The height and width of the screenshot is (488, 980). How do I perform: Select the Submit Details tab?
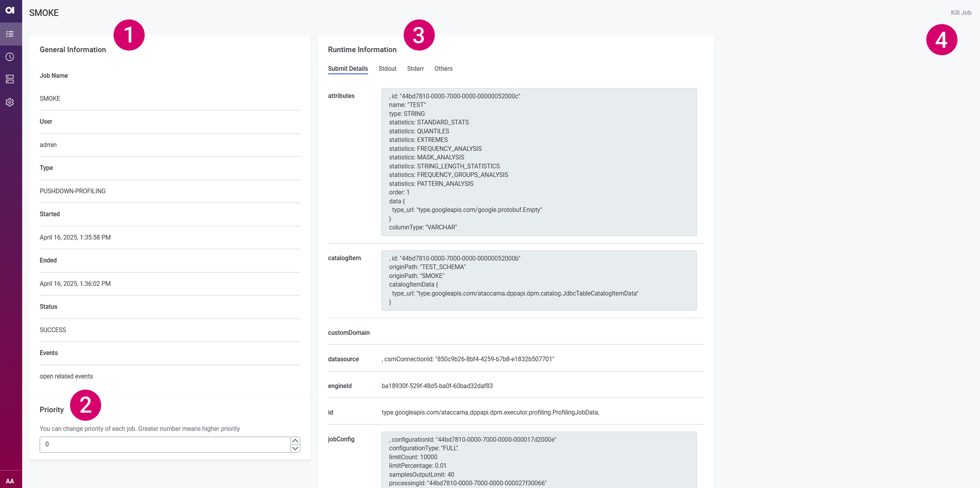pos(347,68)
